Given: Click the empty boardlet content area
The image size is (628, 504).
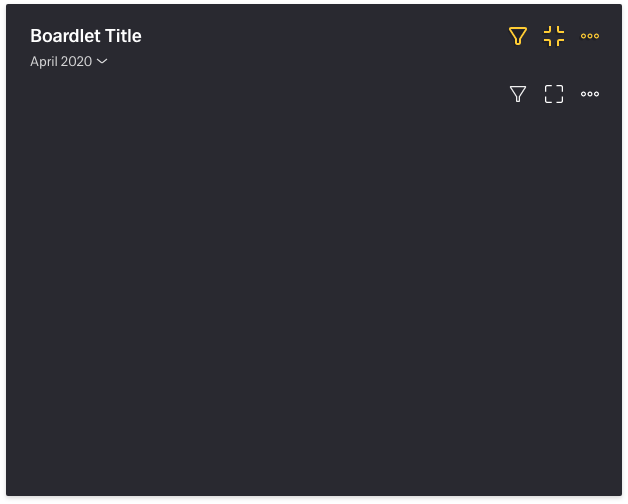Looking at the screenshot, I should pyautogui.click(x=314, y=300).
